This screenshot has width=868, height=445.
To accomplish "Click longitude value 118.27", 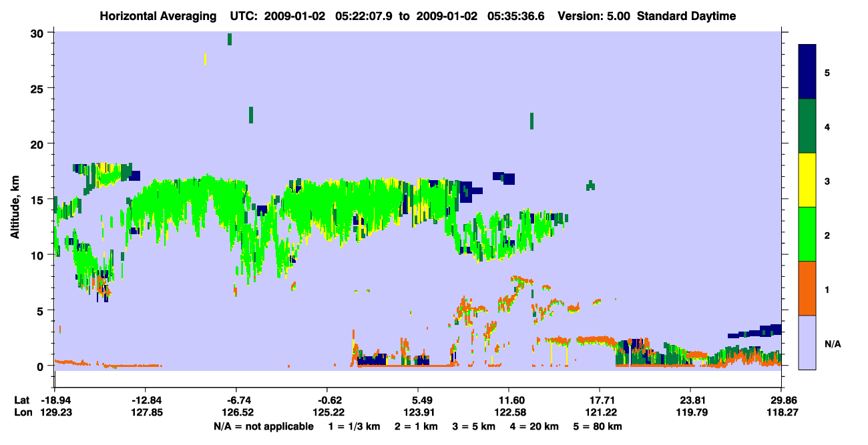I will point(781,412).
